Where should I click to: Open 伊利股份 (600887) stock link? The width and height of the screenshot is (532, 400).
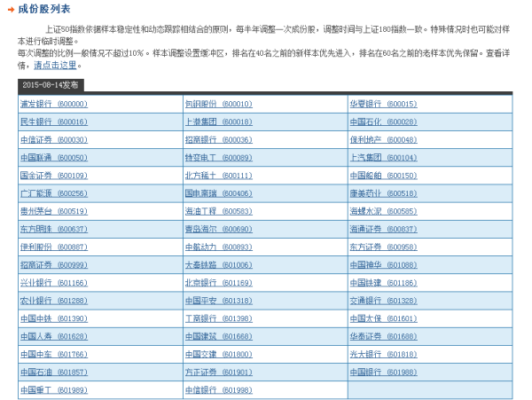tap(53, 247)
